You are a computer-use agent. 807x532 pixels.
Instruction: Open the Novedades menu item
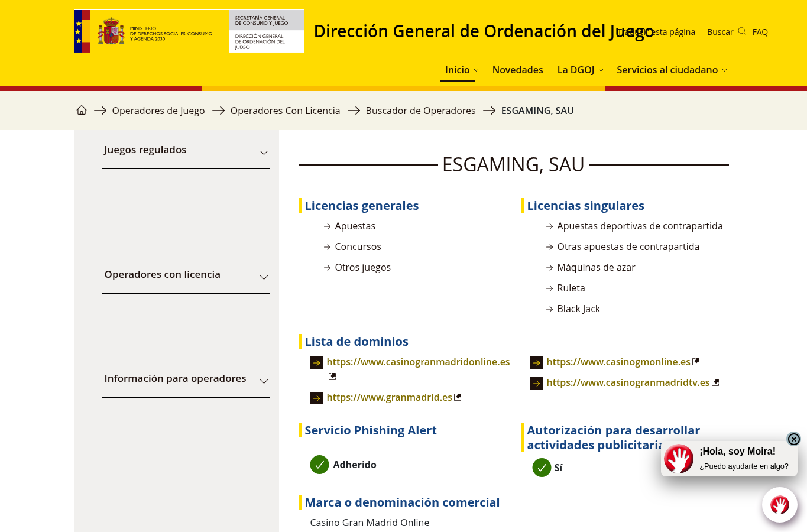pyautogui.click(x=517, y=70)
